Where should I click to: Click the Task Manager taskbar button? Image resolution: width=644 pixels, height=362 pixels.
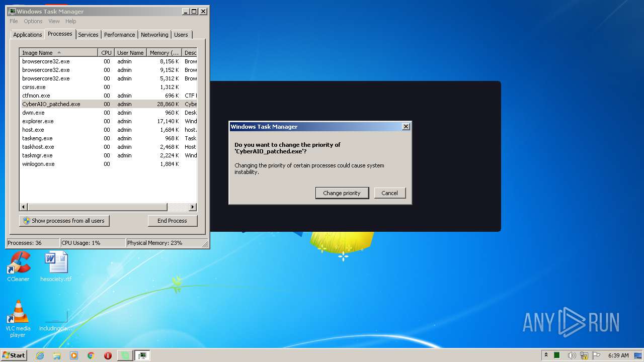point(142,355)
